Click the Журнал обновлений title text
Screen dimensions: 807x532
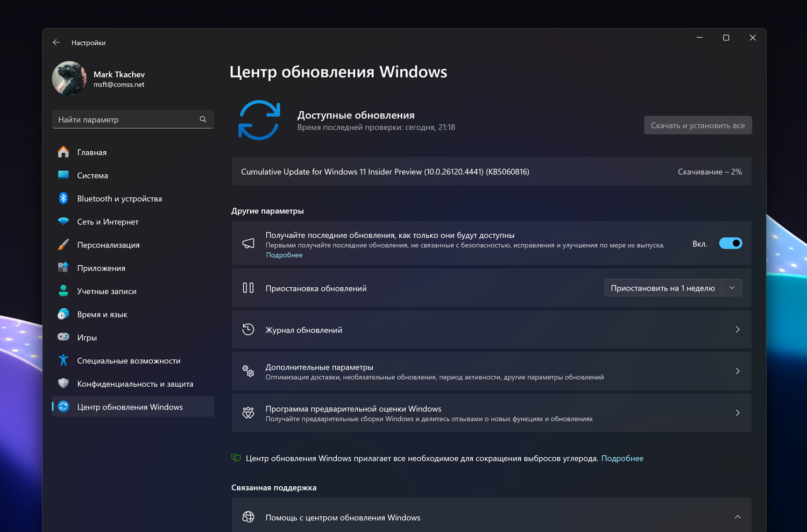303,330
